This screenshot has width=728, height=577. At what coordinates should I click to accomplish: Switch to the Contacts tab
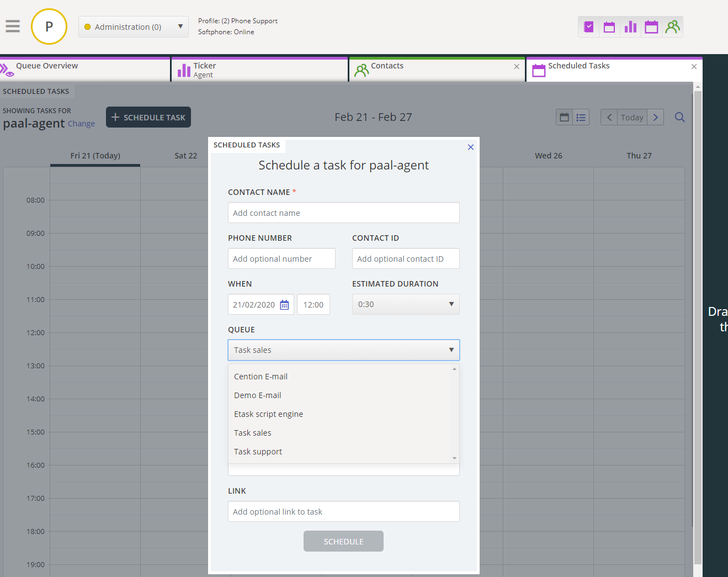(x=387, y=66)
